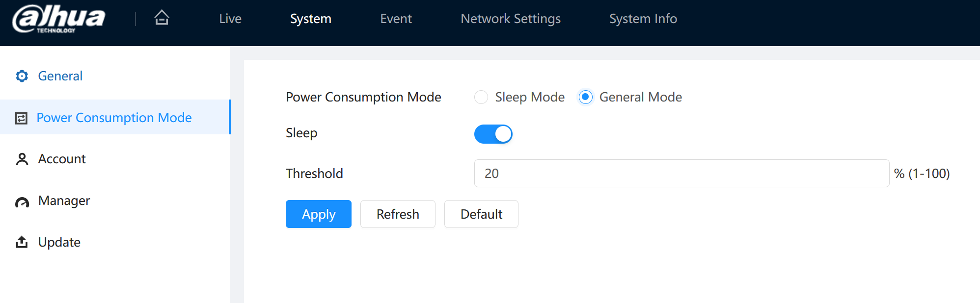Open Network Settings in top menu
This screenshot has height=303, width=980.
click(x=511, y=19)
